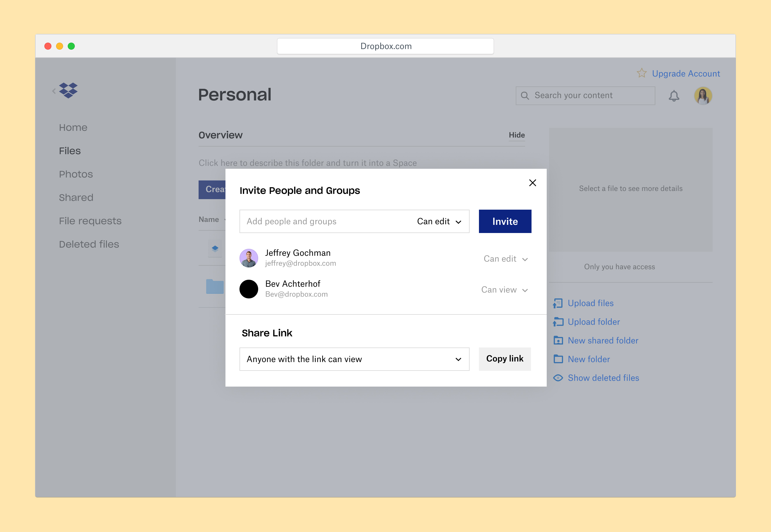The width and height of the screenshot is (771, 532).
Task: Click the Upload files icon
Action: 558,303
